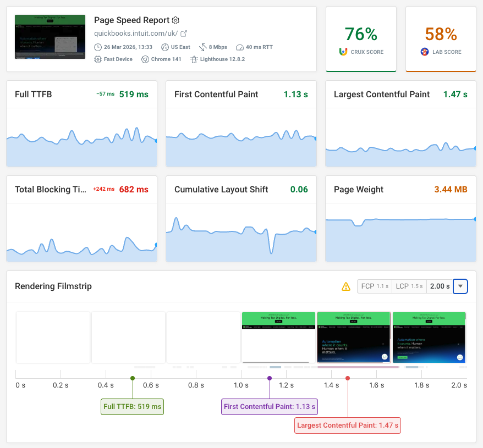Toggle the 2.00 s duration chip
This screenshot has height=448, width=483.
(439, 286)
